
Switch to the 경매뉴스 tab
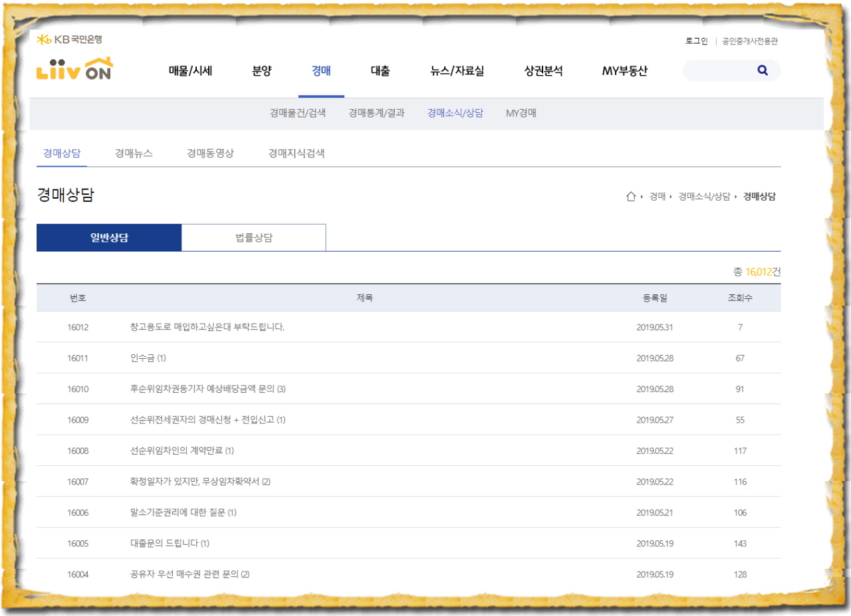tap(134, 154)
